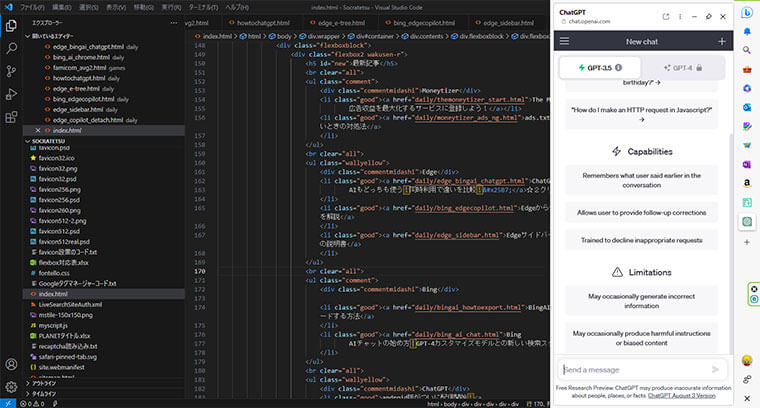Add a site to Edge sidebar with plus

pyautogui.click(x=747, y=242)
